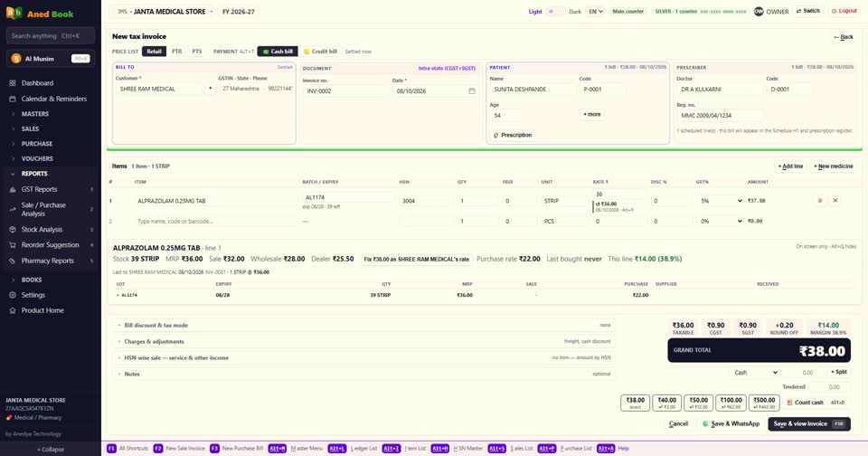Click the Product Home house icon
This screenshot has width=868, height=456.
coord(12,311)
